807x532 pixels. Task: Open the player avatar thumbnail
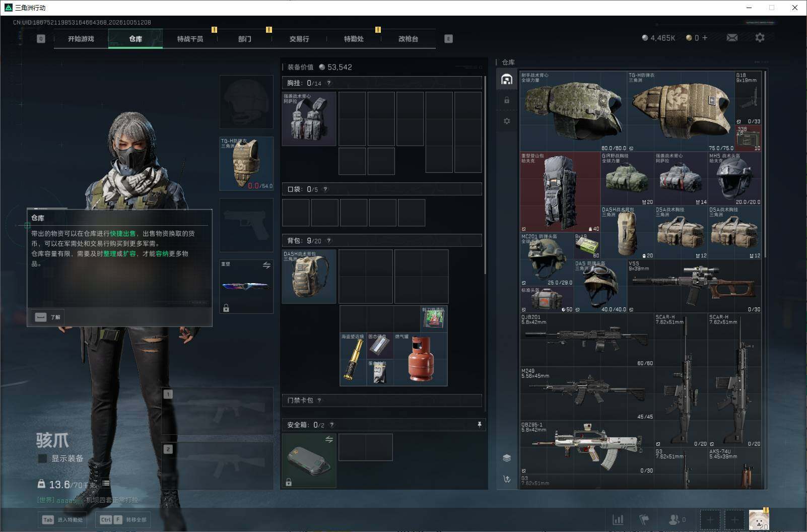[759, 519]
